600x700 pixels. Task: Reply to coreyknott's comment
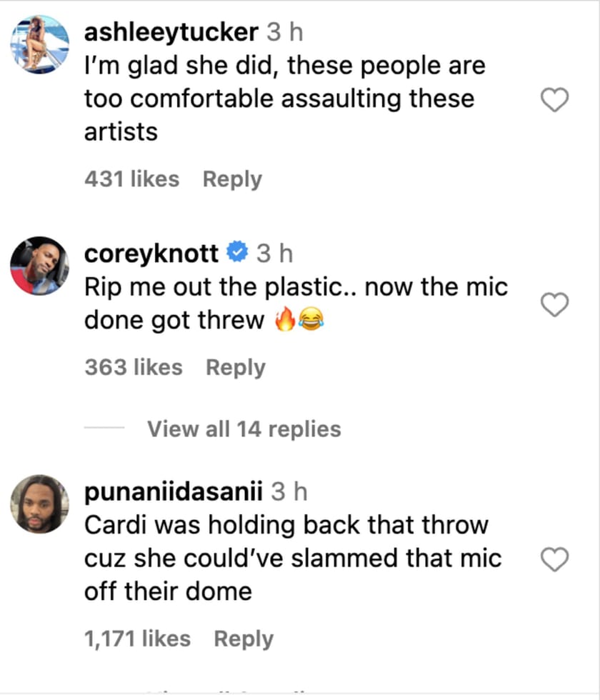coord(235,367)
